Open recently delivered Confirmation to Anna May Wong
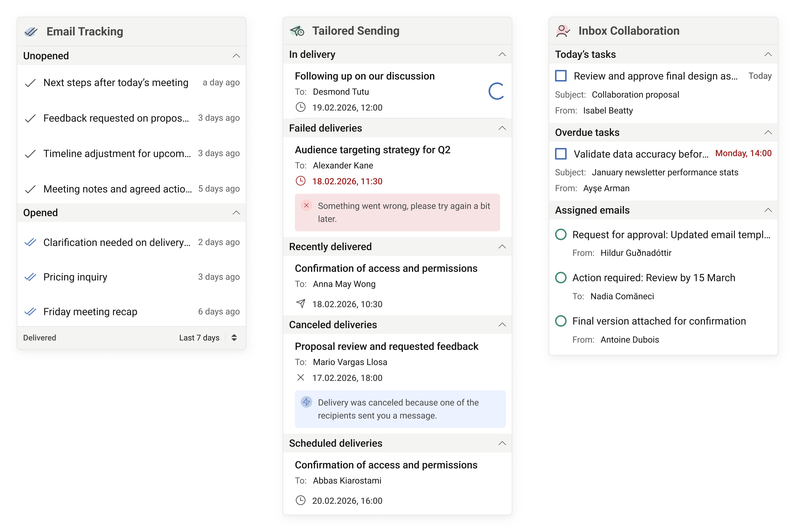795x532 pixels. tap(397, 285)
